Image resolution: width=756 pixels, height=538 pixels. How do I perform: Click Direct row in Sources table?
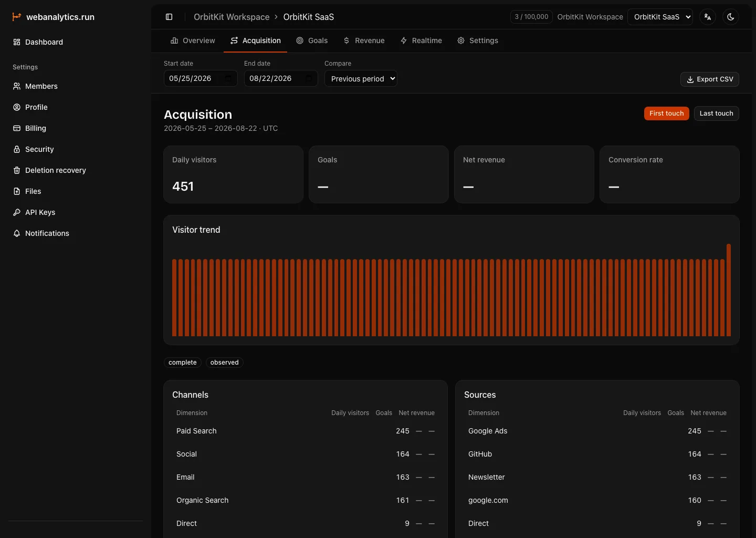pyautogui.click(x=597, y=523)
